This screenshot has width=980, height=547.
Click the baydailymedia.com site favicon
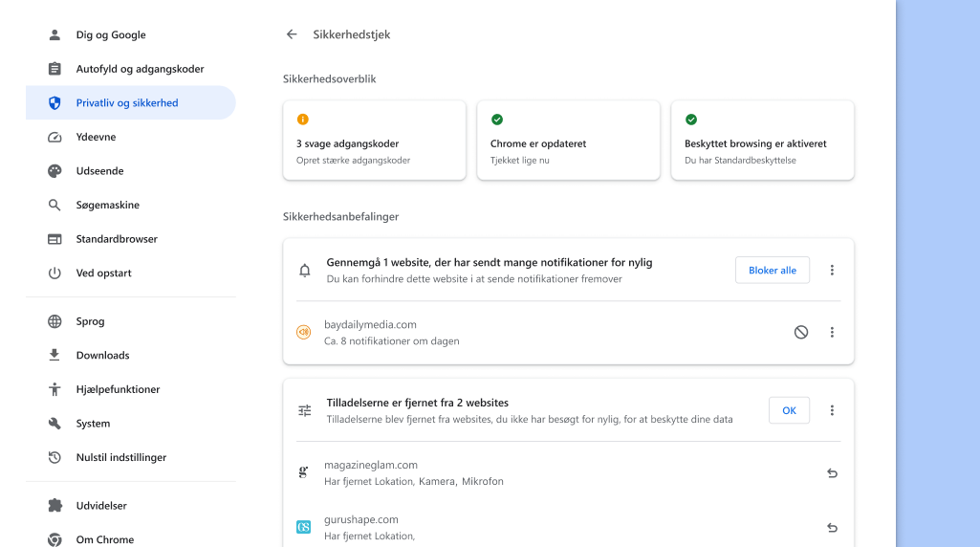[304, 332]
